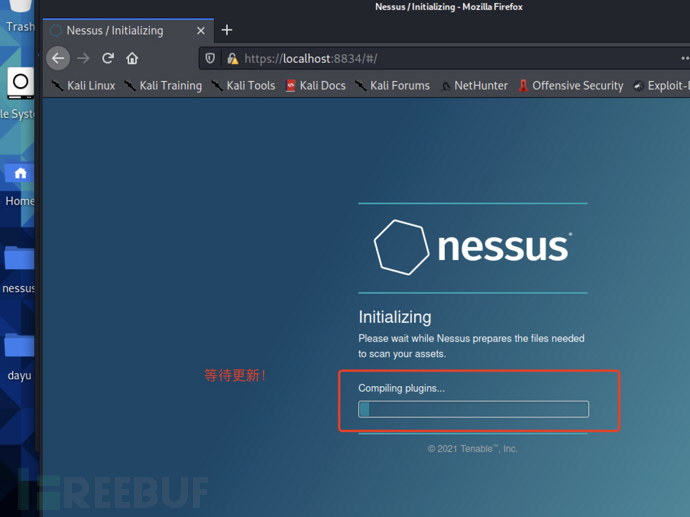Click the Firefox back arrow button
This screenshot has width=690, height=517.
pos(58,58)
